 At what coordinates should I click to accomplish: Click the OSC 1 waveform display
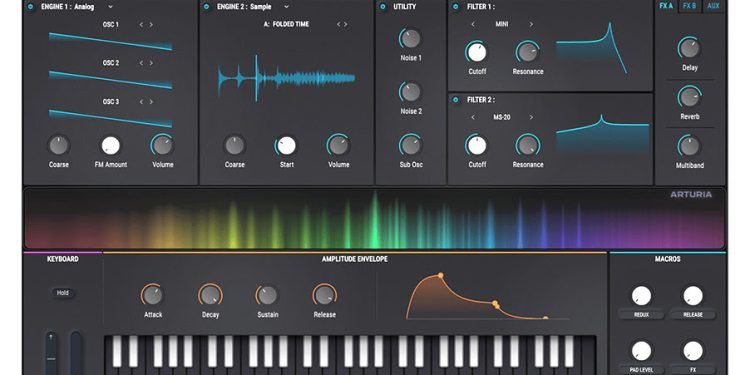point(110,41)
